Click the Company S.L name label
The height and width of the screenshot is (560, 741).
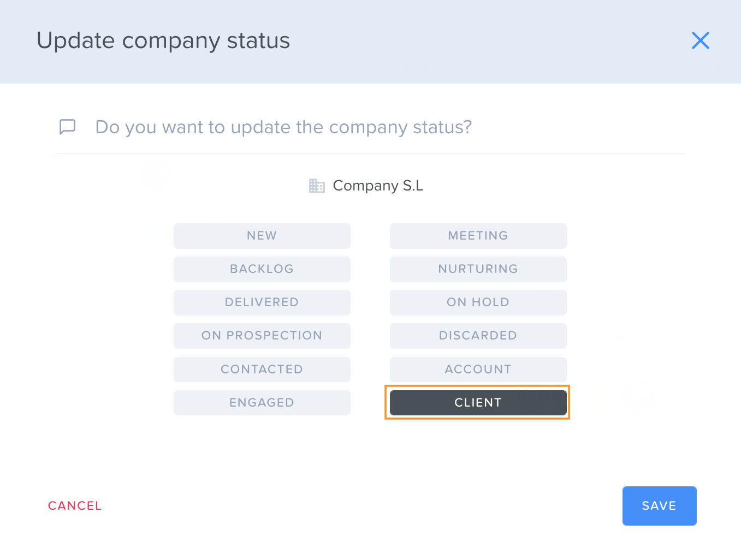[x=378, y=186]
